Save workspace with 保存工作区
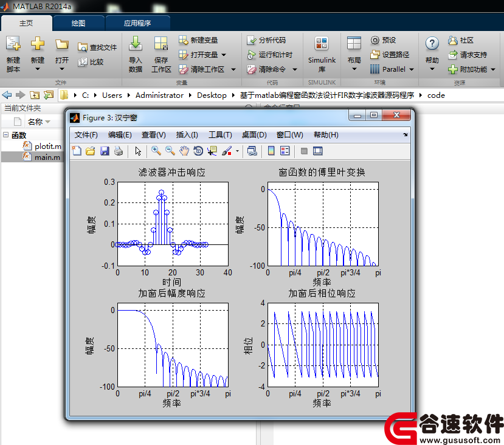This screenshot has width=504, height=445. click(x=161, y=54)
